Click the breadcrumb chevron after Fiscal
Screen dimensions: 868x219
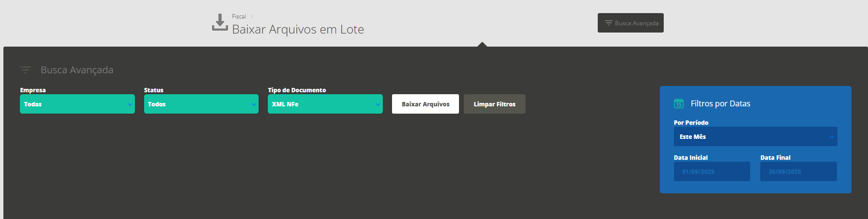point(252,17)
